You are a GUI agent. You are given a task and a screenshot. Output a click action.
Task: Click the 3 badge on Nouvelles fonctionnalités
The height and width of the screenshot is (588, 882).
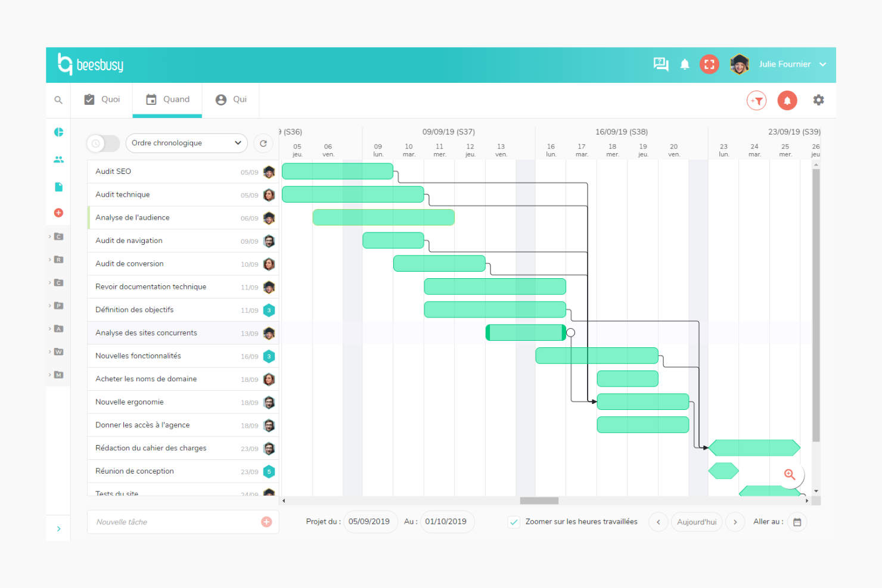pyautogui.click(x=269, y=357)
